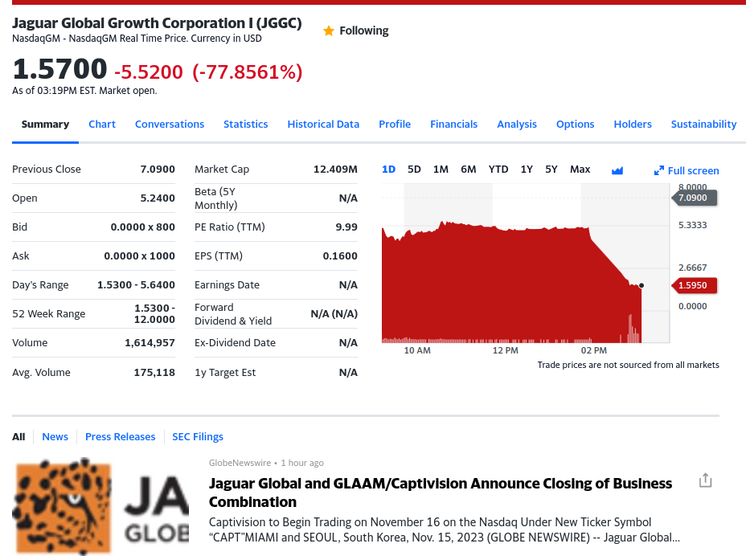Click the 7.0900 previous close chart marker
The height and width of the screenshot is (560, 746).
click(x=694, y=198)
